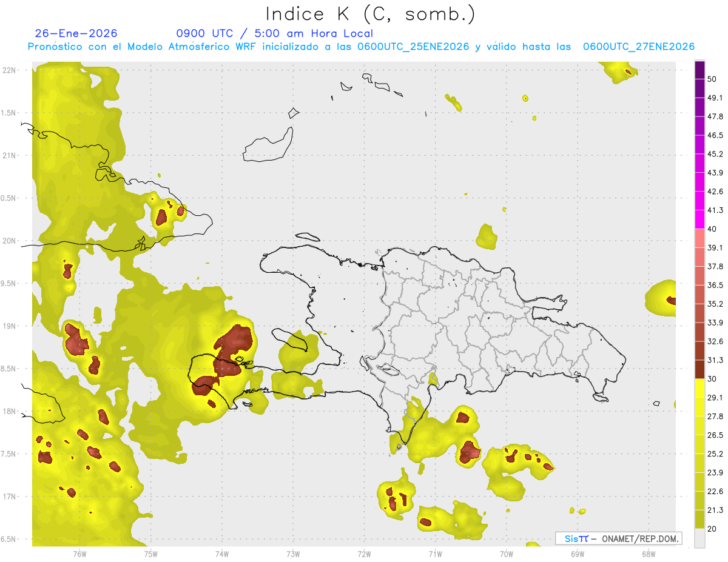Click the purple legend swatch between 47.8 and 49.1
Viewport: 728px width, 562px height.
699,107
